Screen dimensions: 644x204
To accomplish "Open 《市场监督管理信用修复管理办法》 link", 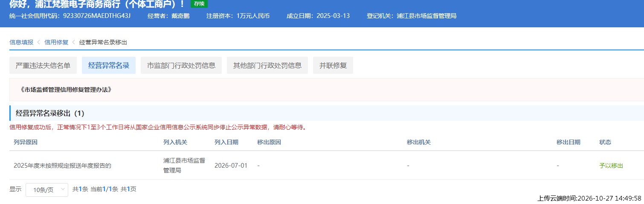I will click(66, 90).
